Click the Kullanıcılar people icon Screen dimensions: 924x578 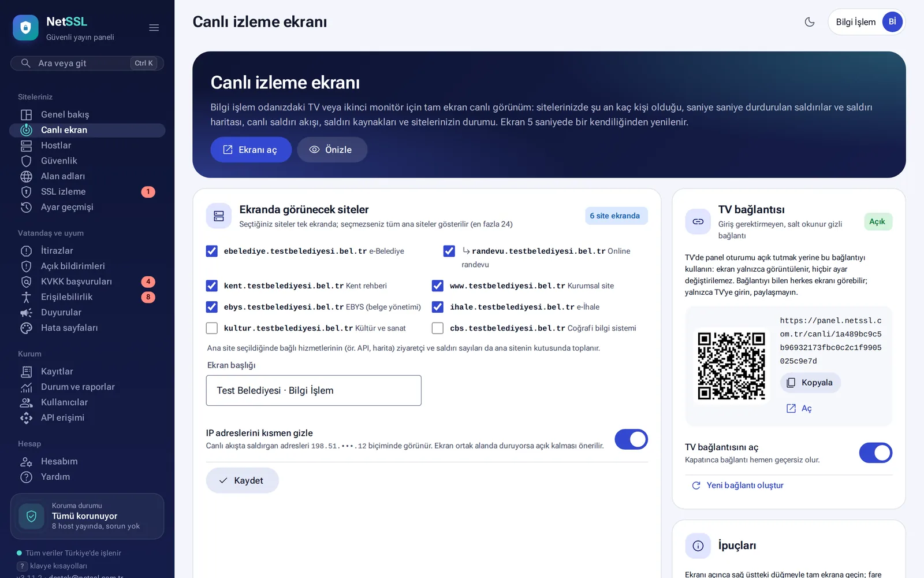point(26,402)
